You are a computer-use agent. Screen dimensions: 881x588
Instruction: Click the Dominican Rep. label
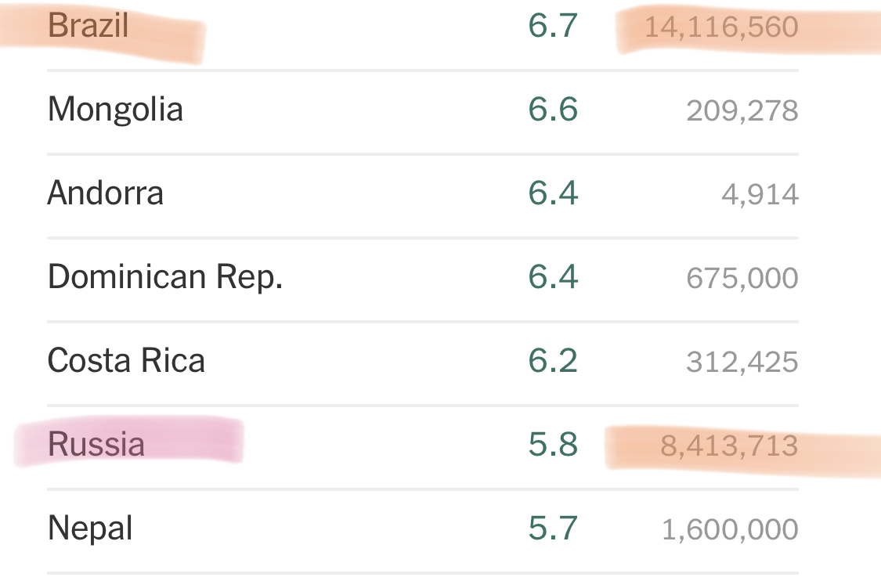165,277
